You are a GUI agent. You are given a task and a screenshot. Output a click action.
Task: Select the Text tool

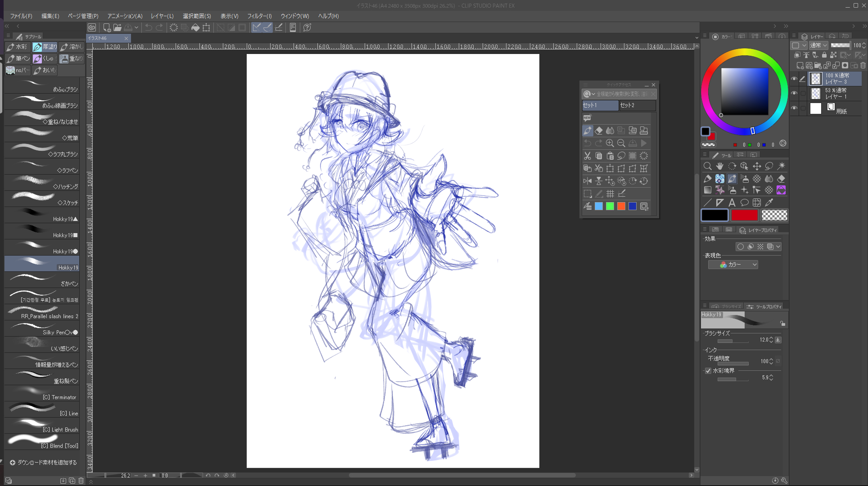tap(732, 202)
